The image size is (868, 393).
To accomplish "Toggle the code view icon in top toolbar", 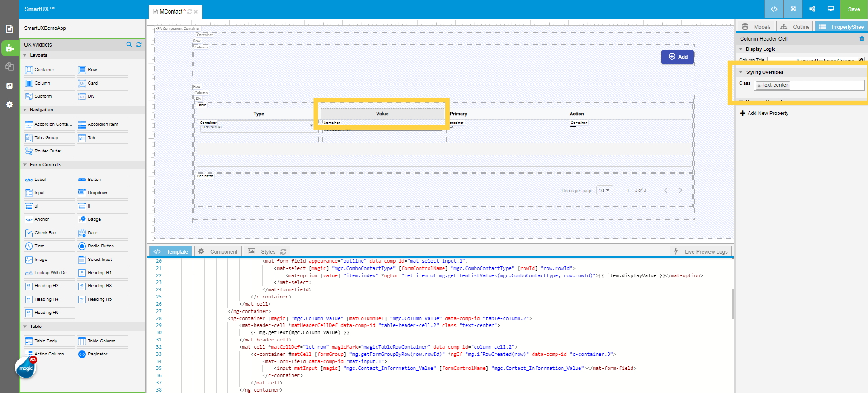I will pos(774,9).
